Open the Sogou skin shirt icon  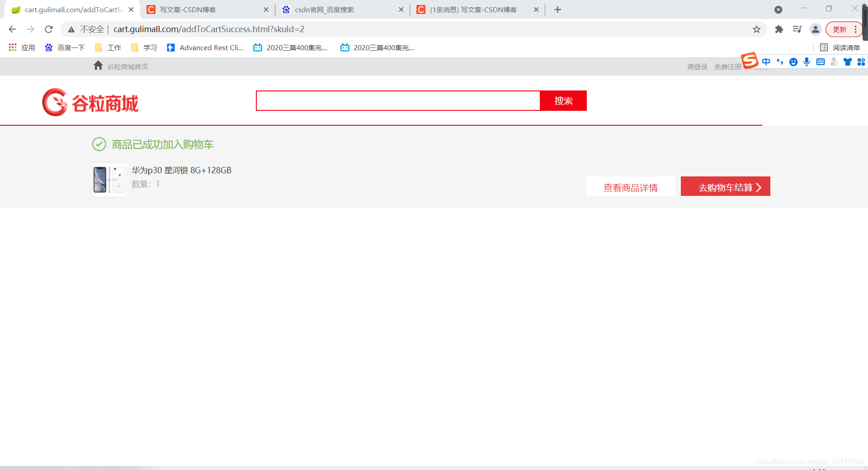click(848, 62)
